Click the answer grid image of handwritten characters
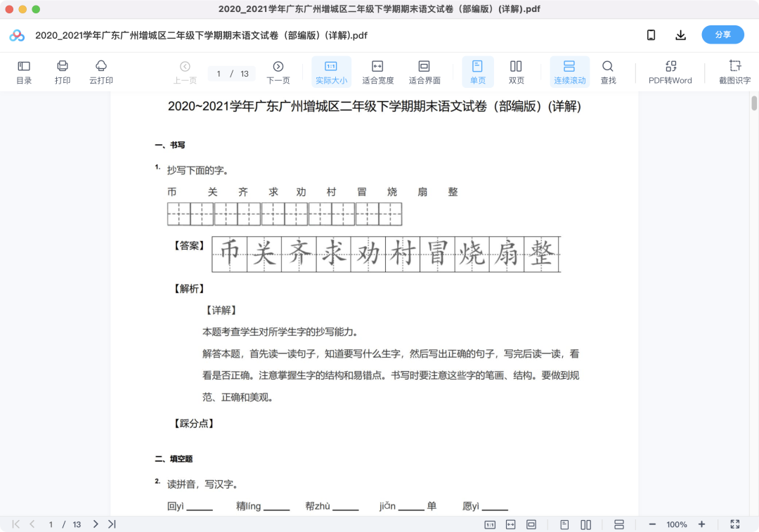 387,254
